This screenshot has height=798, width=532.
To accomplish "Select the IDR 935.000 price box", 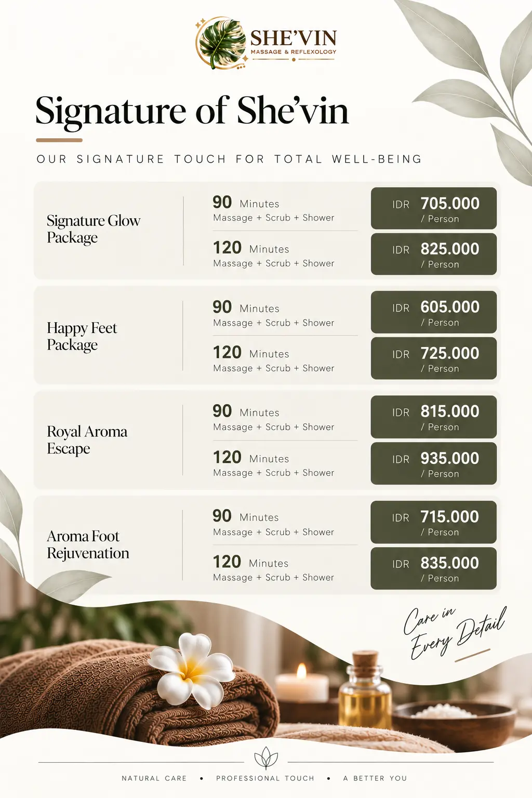I will (434, 463).
